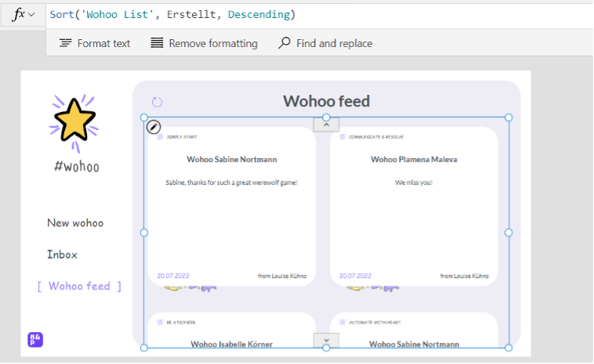Open Find and replace

tap(325, 43)
